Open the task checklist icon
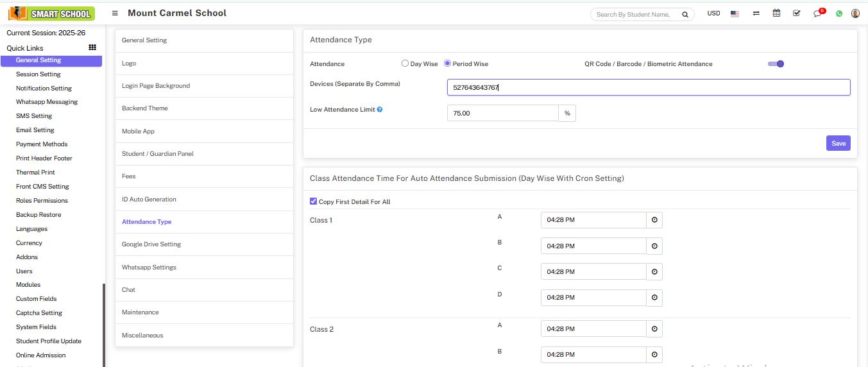 point(796,13)
